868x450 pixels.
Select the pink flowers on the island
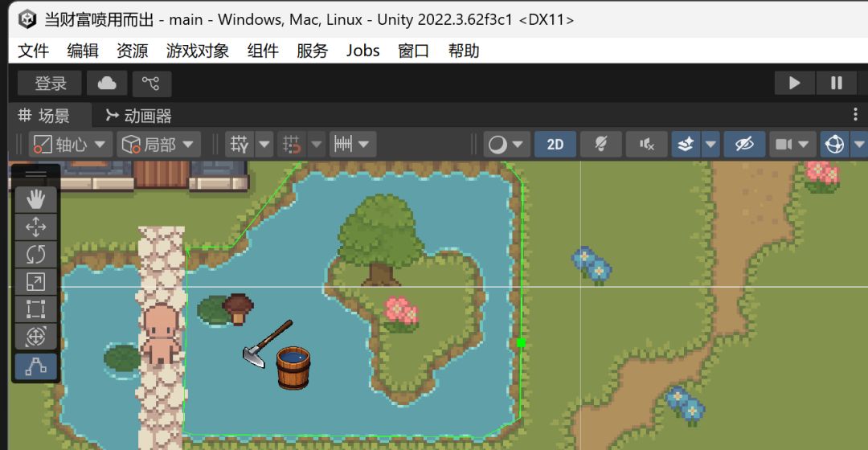(401, 313)
